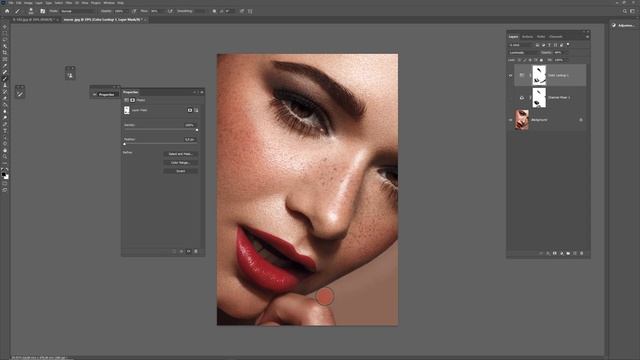Toggle pressure for opacity
Viewport: 640px width, 360px height.
[134, 11]
